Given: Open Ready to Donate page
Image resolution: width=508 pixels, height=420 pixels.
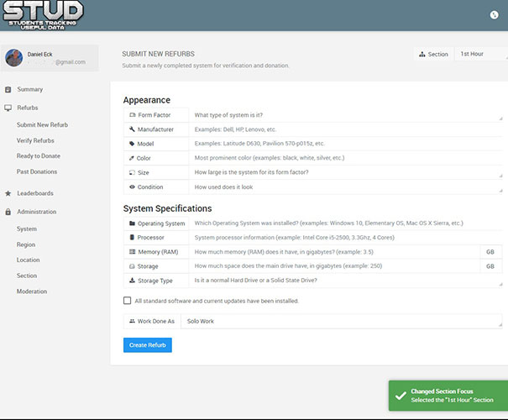Looking at the screenshot, I should pos(38,156).
